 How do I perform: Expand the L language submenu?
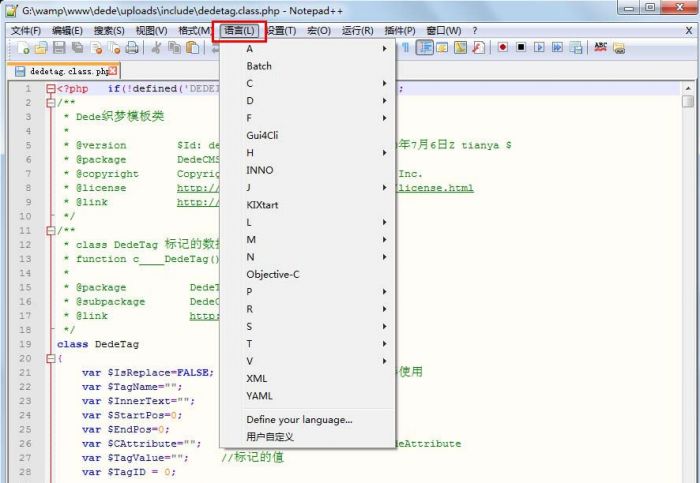click(308, 222)
